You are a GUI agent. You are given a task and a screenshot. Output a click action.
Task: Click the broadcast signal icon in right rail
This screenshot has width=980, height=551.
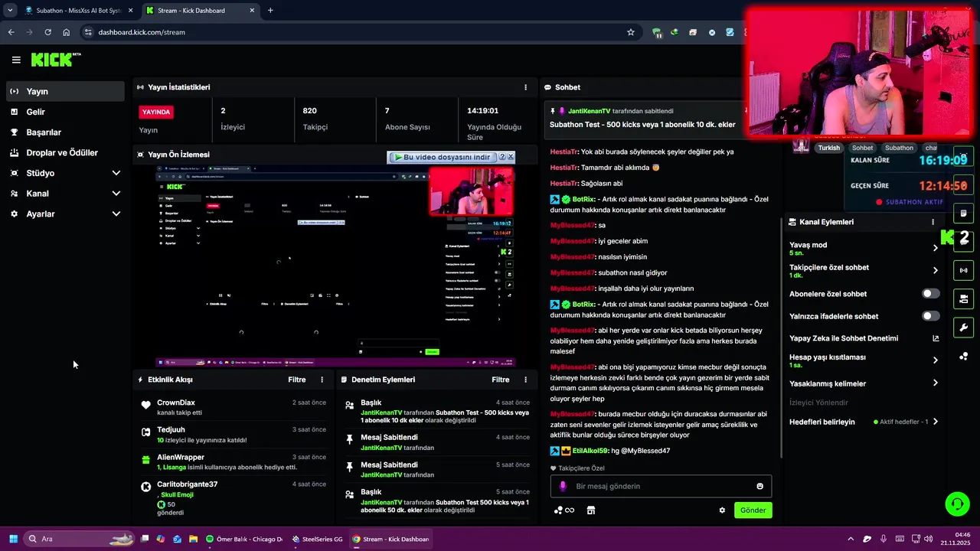[963, 269]
